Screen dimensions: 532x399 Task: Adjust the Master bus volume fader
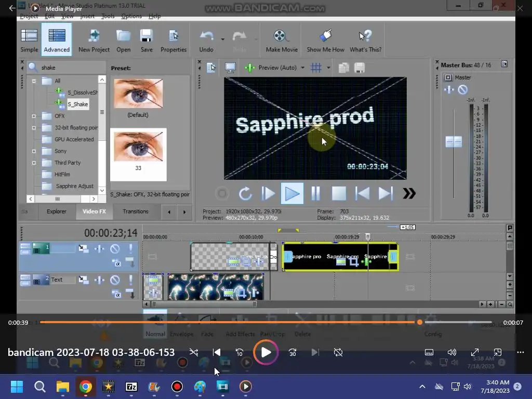point(454,141)
